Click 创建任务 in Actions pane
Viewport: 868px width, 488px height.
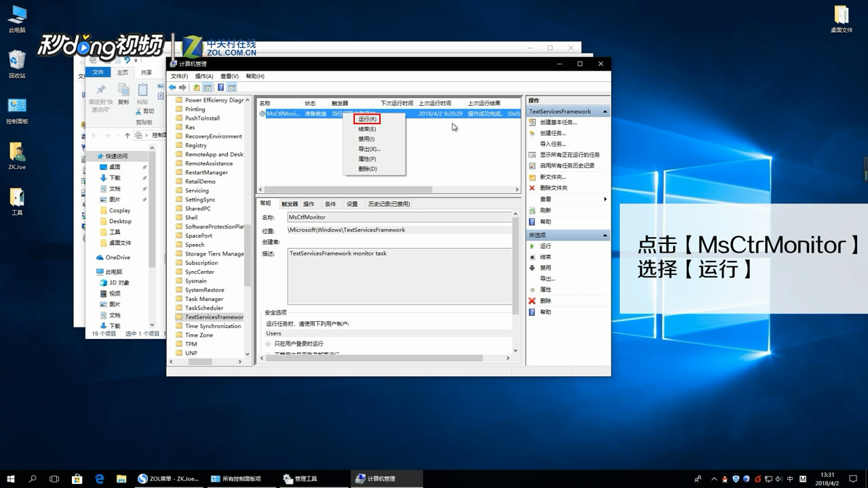(x=553, y=133)
